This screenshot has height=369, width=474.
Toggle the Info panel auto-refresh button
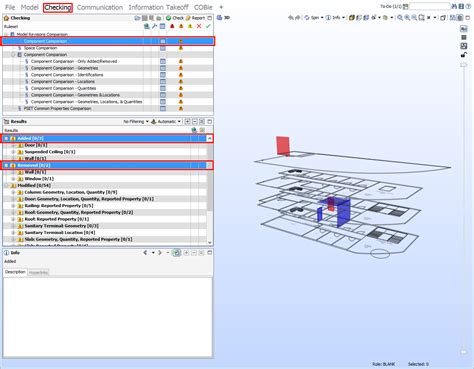click(177, 253)
